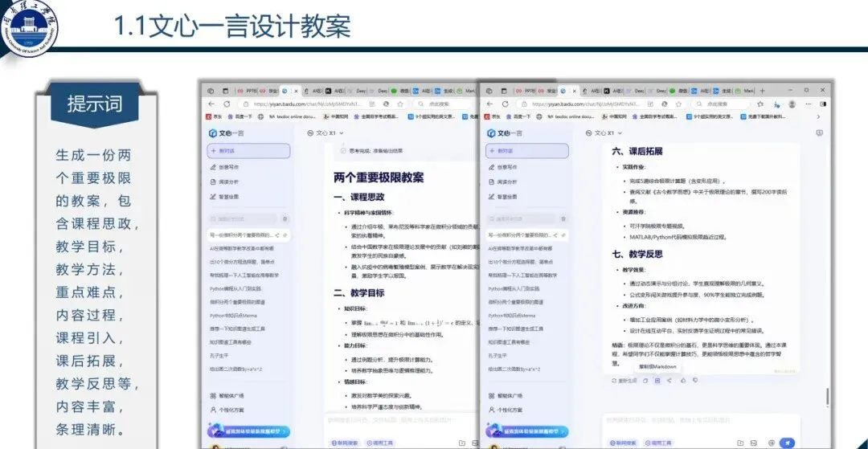Open sidebar panel icon at right browser toolbar end
868x449 pixels.
tap(823, 104)
